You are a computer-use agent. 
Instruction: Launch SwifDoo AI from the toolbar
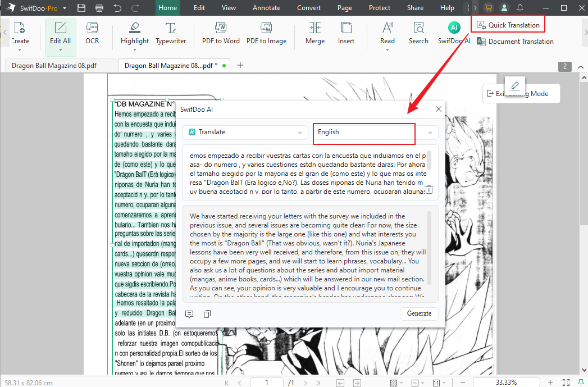pyautogui.click(x=454, y=34)
